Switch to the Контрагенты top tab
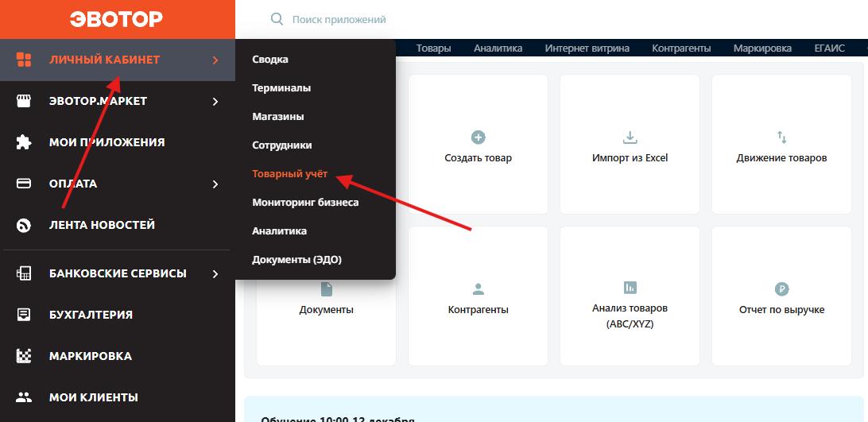868x422 pixels. [x=681, y=48]
